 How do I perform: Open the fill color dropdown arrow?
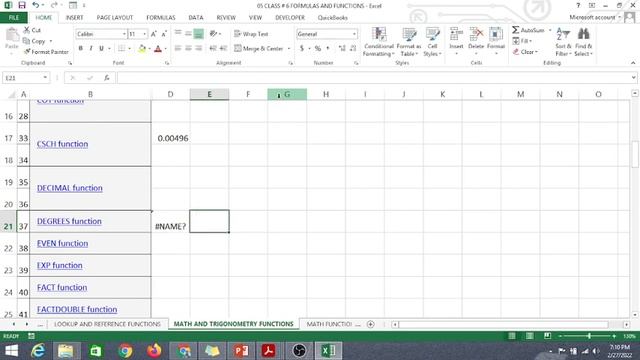pyautogui.click(x=149, y=49)
